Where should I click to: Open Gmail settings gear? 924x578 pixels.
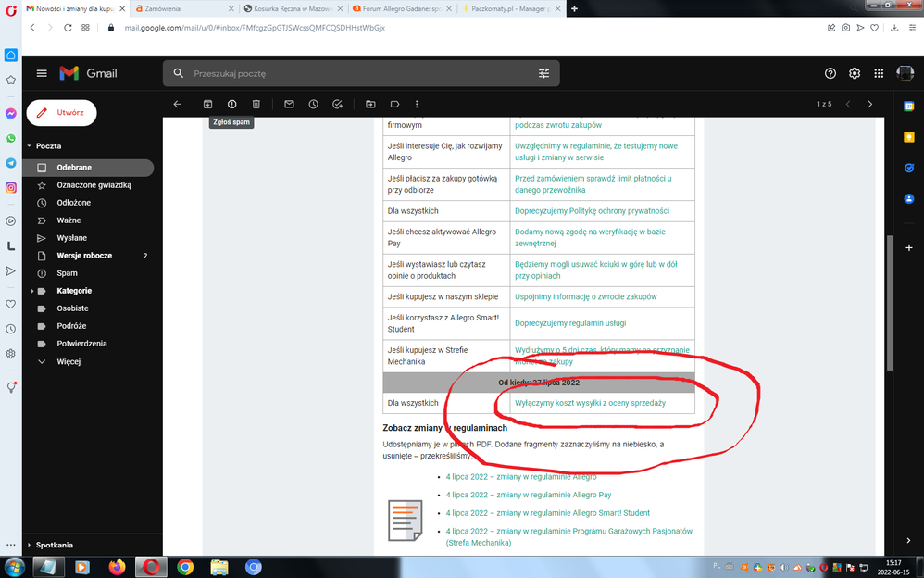(855, 73)
